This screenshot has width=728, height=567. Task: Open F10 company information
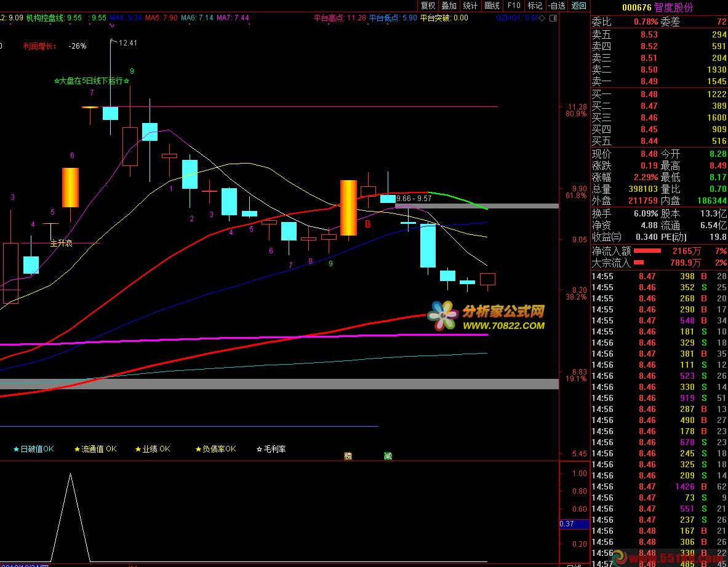[x=513, y=6]
